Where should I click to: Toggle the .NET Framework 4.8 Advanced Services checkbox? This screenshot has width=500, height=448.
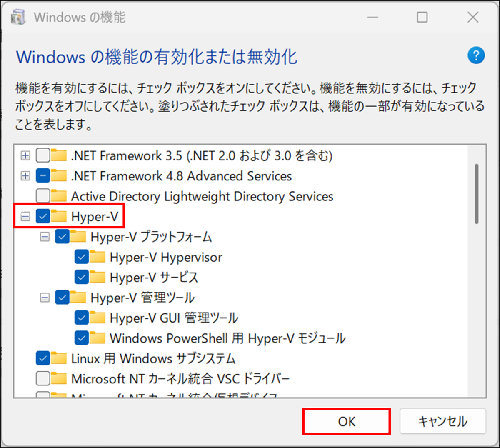tap(43, 176)
